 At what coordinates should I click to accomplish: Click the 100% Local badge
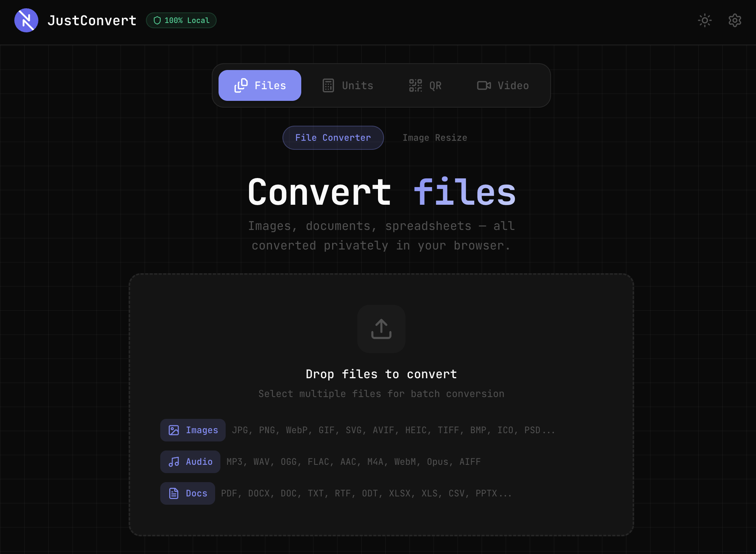(x=181, y=20)
